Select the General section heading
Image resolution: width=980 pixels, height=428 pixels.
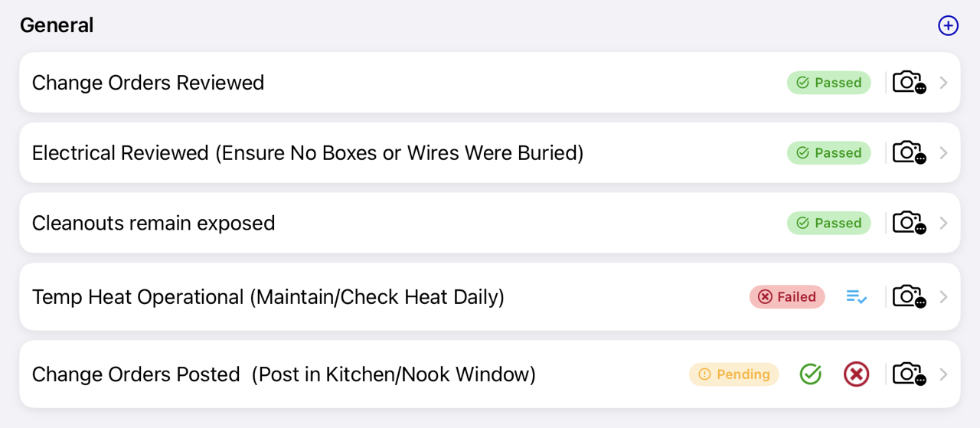pos(57,25)
